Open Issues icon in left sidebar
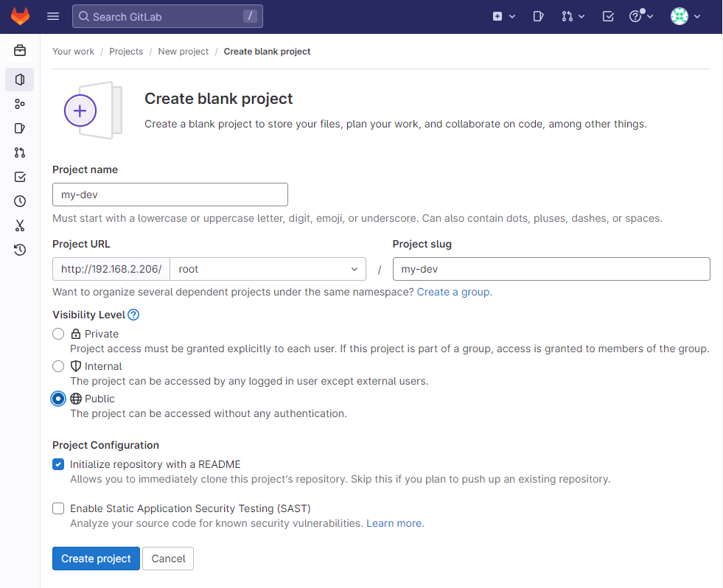This screenshot has width=723, height=588. click(x=20, y=128)
